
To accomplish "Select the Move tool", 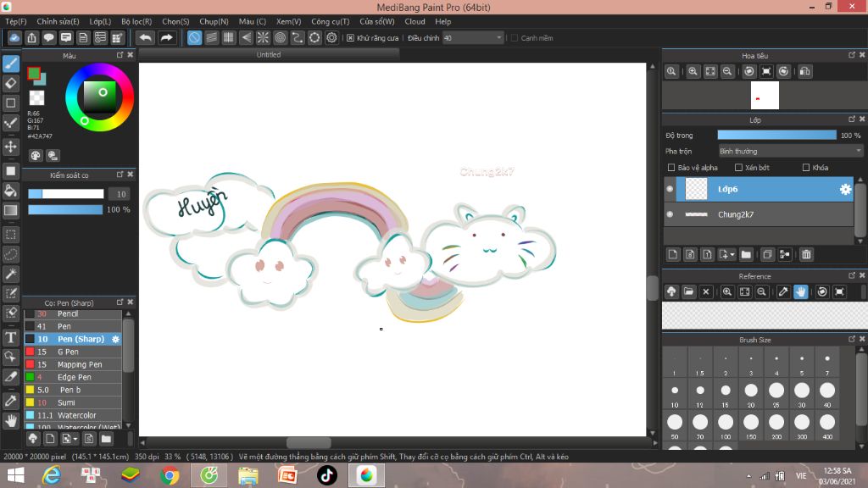I will [x=11, y=146].
